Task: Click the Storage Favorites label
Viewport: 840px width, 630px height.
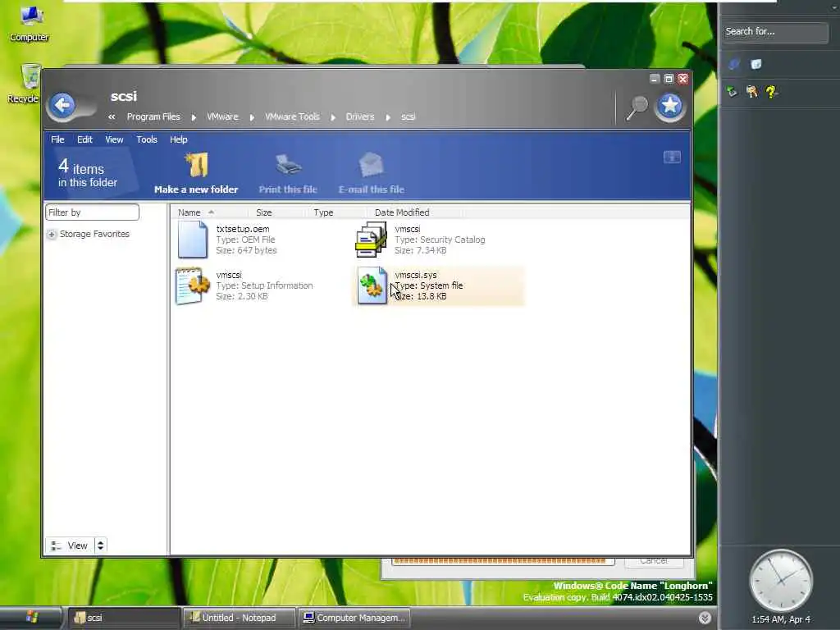Action: pyautogui.click(x=94, y=234)
